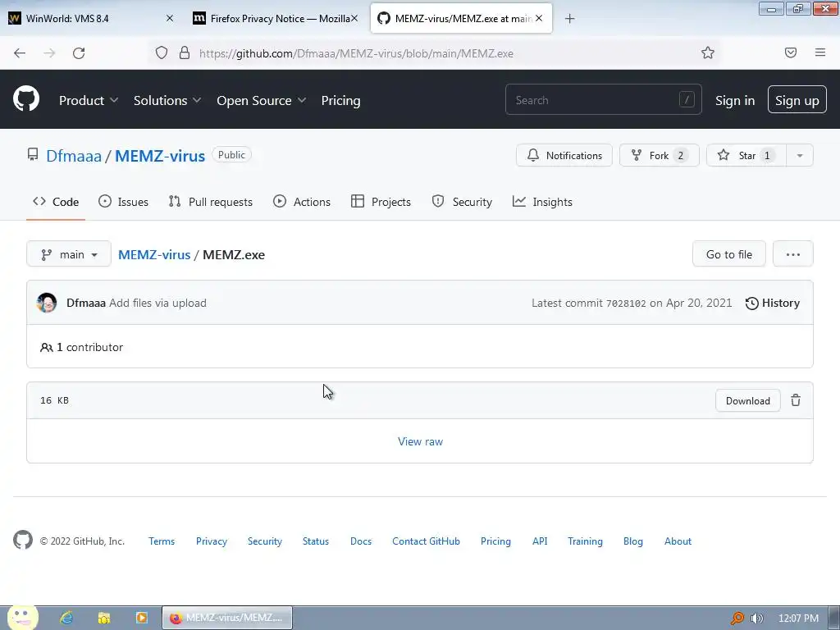Open the Dfmaaa owner link
The height and width of the screenshot is (630, 840).
73,155
